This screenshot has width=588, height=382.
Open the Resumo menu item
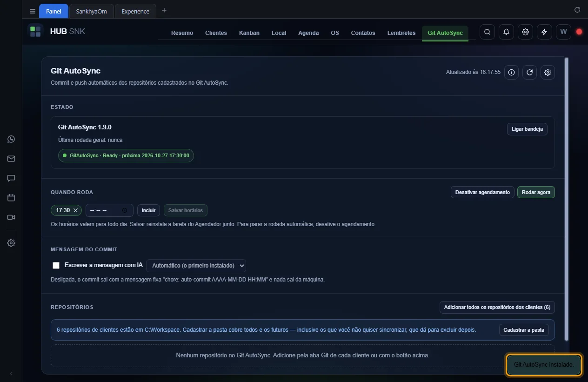coord(182,33)
